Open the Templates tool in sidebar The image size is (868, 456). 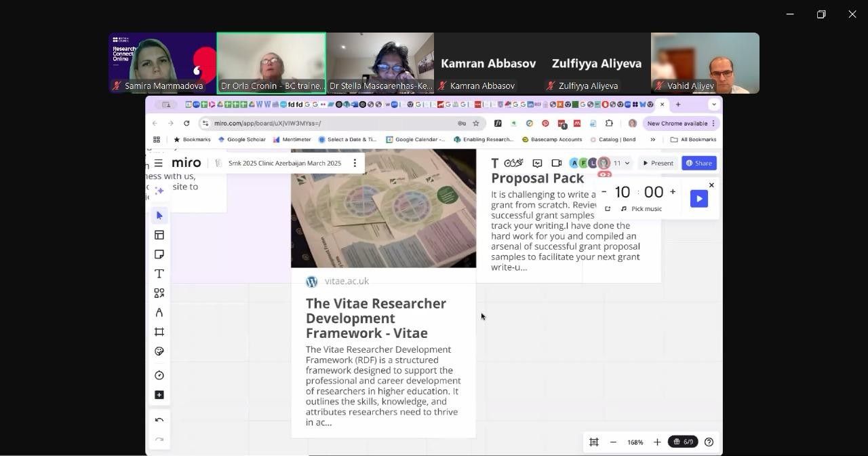pyautogui.click(x=159, y=235)
